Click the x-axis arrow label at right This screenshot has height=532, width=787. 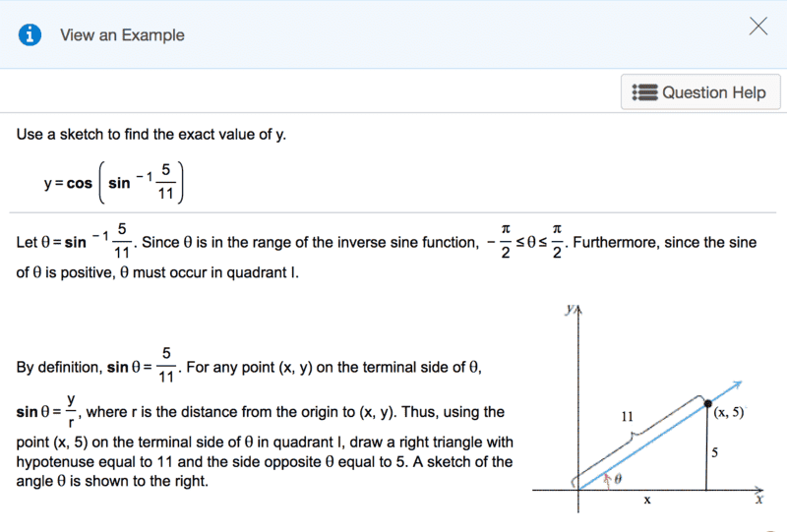point(758,500)
